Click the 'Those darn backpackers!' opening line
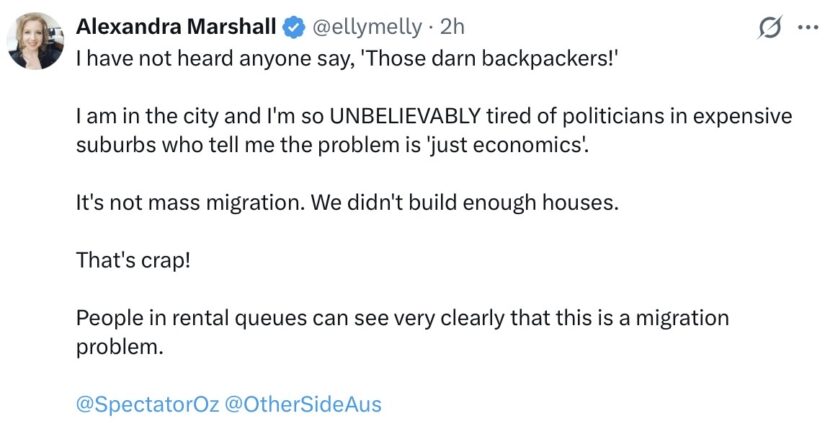The height and width of the screenshot is (429, 825). click(x=346, y=58)
